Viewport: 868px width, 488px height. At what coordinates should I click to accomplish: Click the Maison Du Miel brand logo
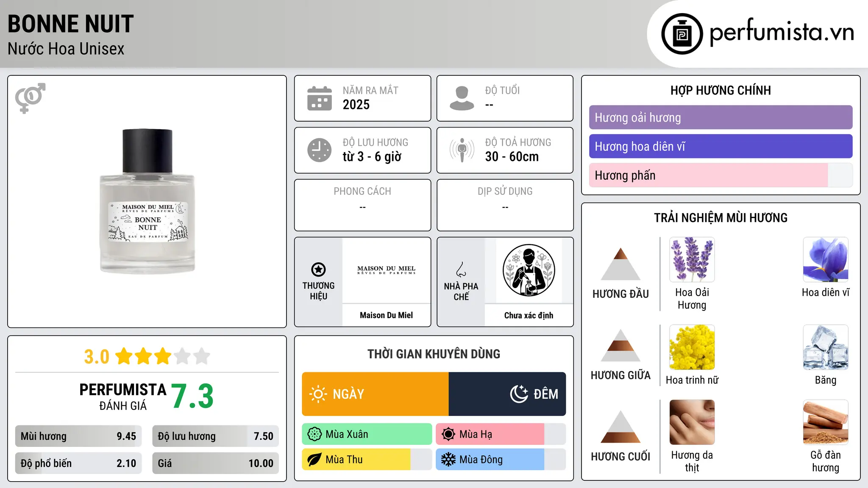tap(387, 270)
